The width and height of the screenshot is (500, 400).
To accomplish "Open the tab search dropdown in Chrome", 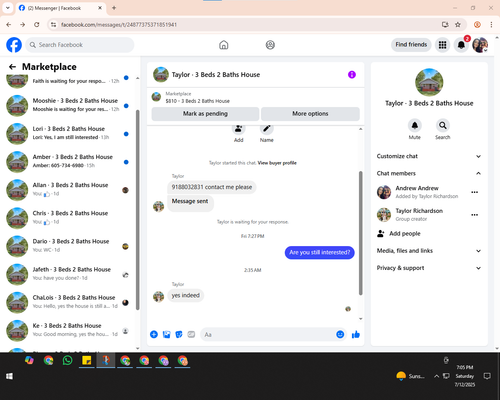I will pos(8,8).
